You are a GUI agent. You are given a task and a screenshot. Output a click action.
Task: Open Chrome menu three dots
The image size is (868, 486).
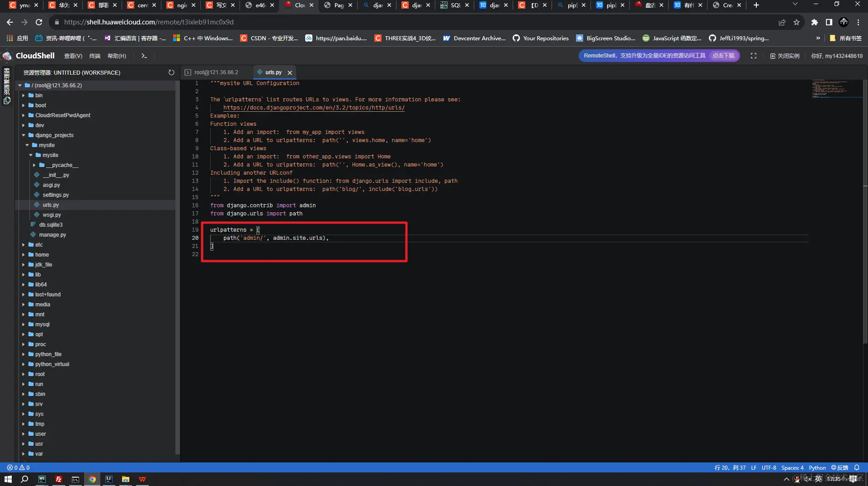(859, 22)
